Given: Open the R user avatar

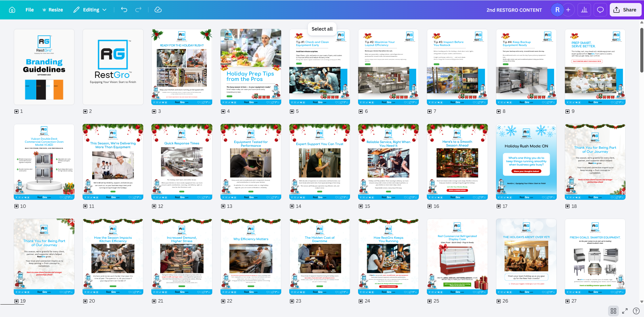Looking at the screenshot, I should point(557,10).
